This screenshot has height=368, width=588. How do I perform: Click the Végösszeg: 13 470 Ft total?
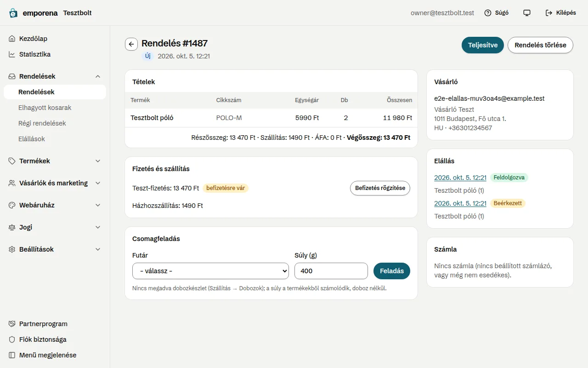[379, 138]
